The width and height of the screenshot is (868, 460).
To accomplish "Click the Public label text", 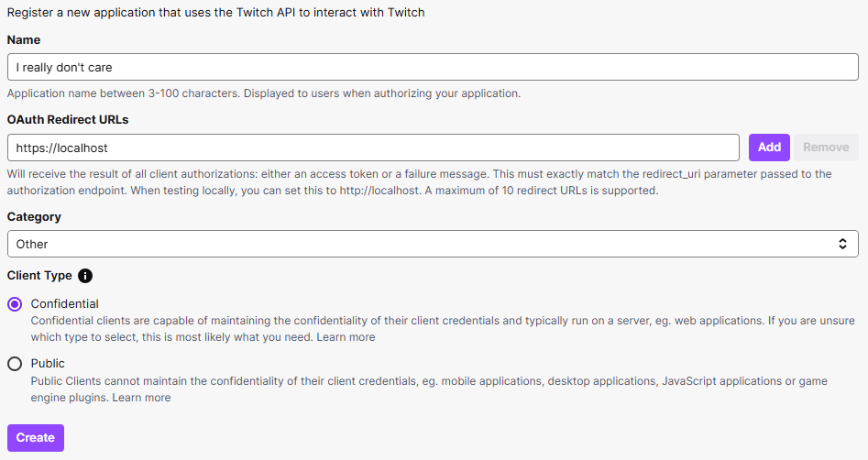I will coord(48,364).
